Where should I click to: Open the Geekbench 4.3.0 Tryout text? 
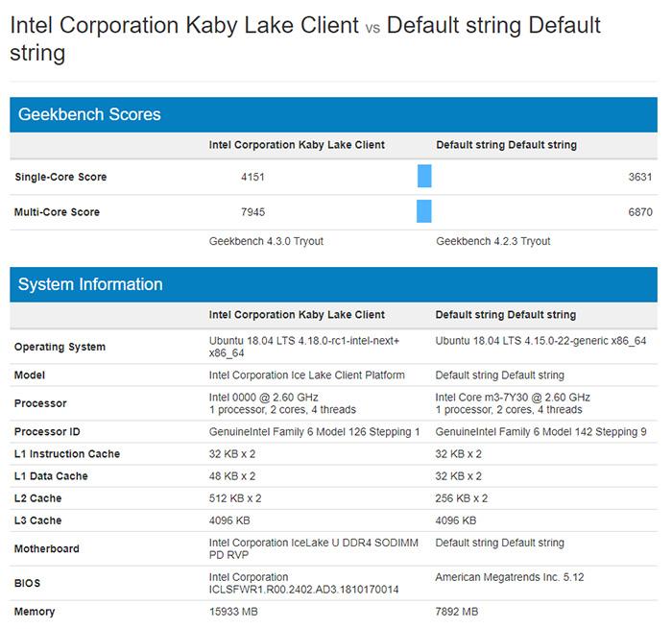266,241
